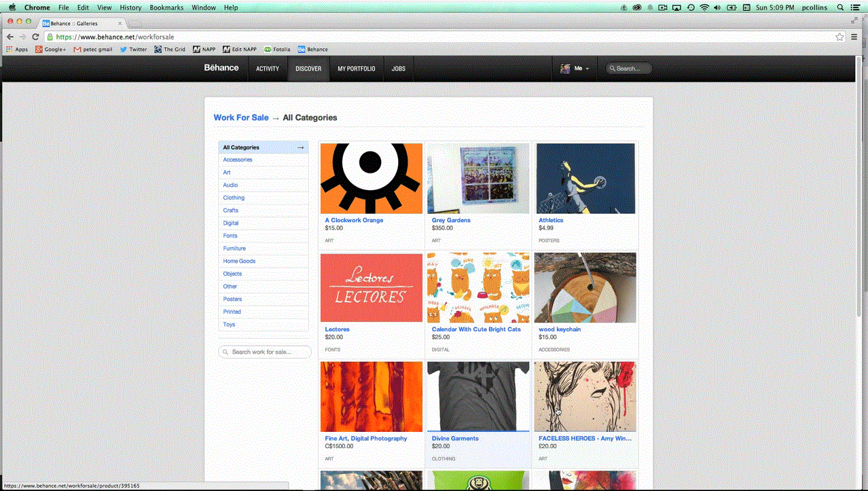Open the Wi-Fi status menu
Image resolution: width=868 pixels, height=491 pixels.
click(704, 7)
